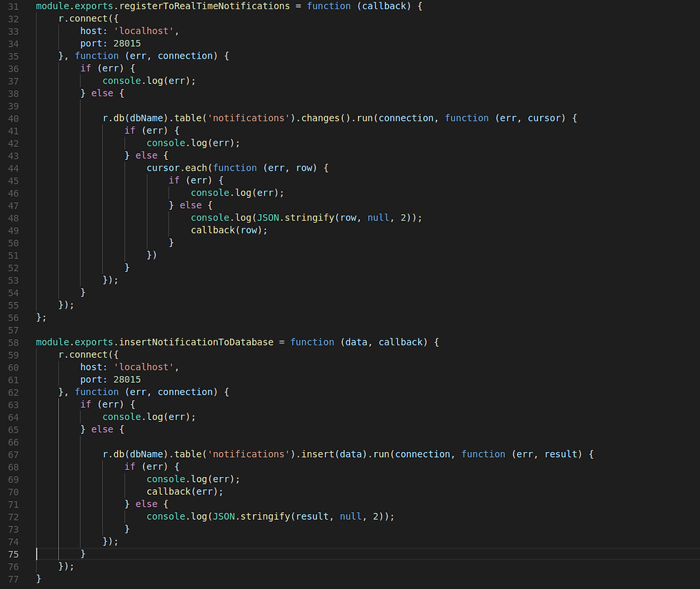
Task: Click '} else {' on line 71
Action: (x=146, y=504)
